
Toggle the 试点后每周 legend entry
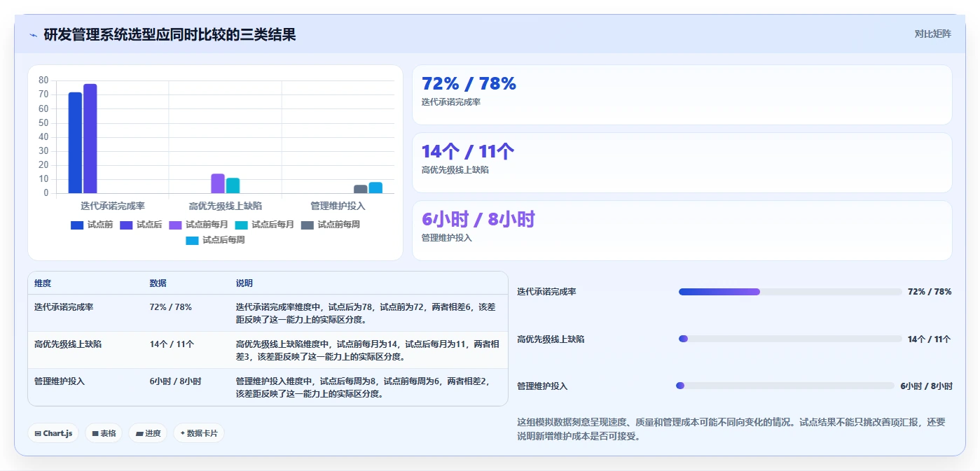[215, 240]
